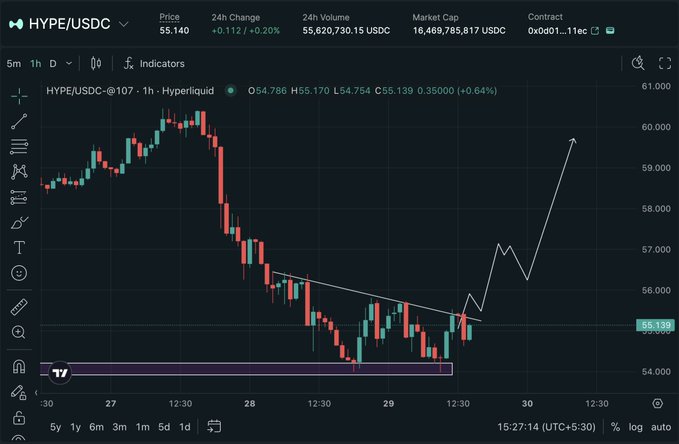Open the forecasting and measurement tools

click(19, 198)
